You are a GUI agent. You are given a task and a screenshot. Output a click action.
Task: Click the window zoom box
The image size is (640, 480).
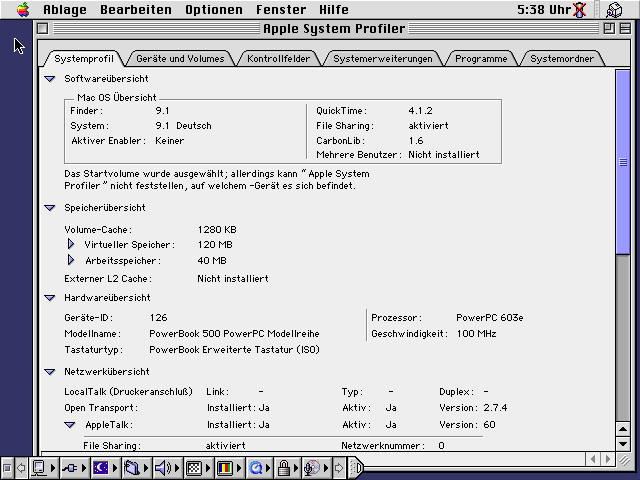(609, 29)
